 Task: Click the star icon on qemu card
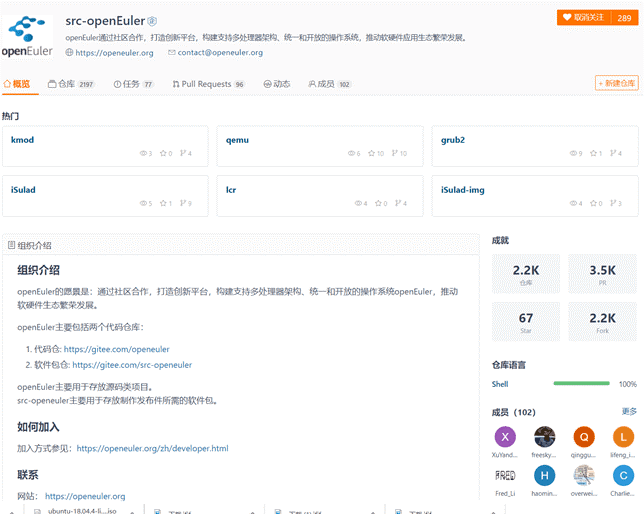pos(372,154)
